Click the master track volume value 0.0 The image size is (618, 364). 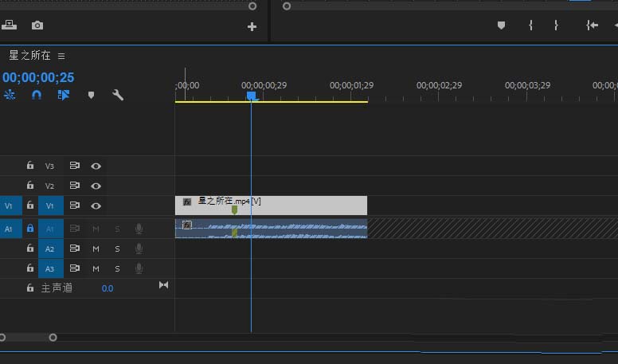click(x=108, y=288)
